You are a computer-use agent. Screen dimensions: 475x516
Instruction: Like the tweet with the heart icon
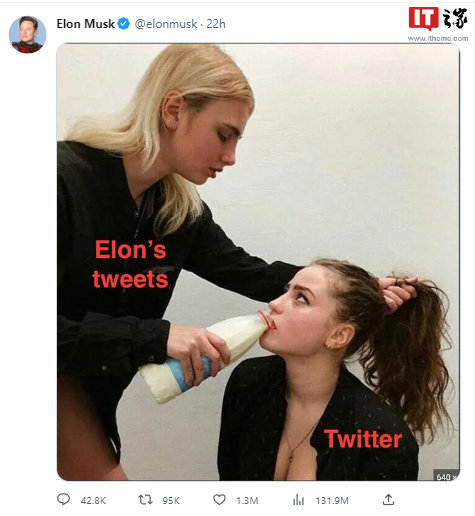click(x=219, y=500)
